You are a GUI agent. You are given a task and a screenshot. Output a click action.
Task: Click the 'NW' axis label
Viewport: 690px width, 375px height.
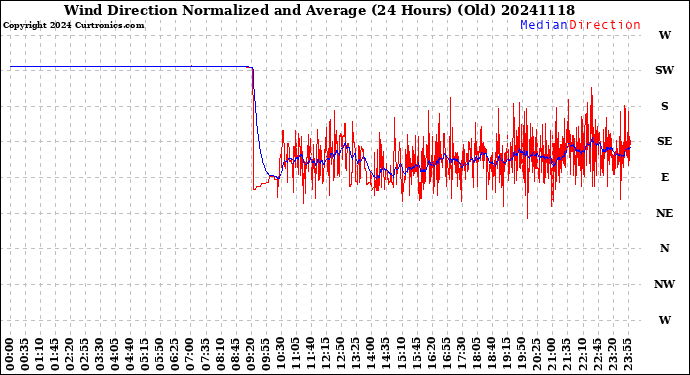point(664,284)
